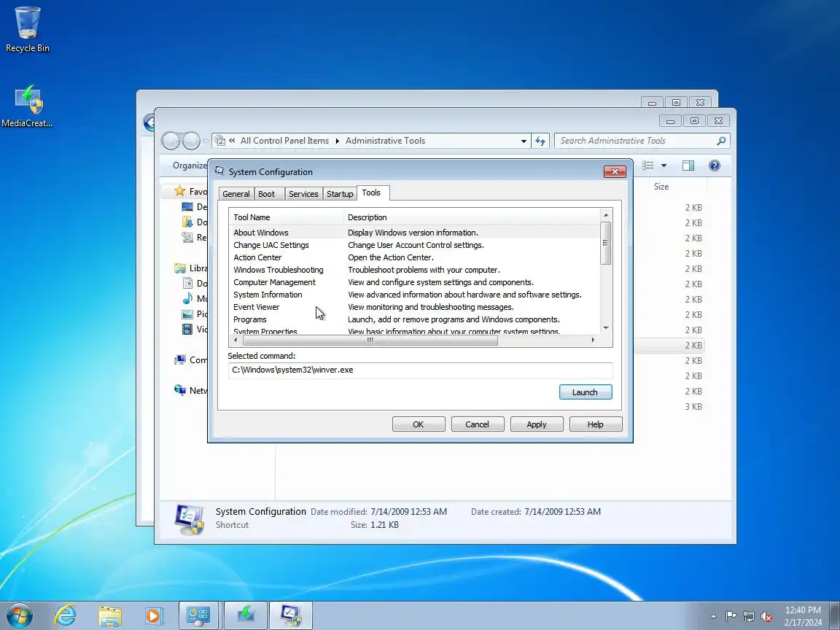This screenshot has width=840, height=630.
Task: Click Cancel in System Configuration
Action: point(478,424)
